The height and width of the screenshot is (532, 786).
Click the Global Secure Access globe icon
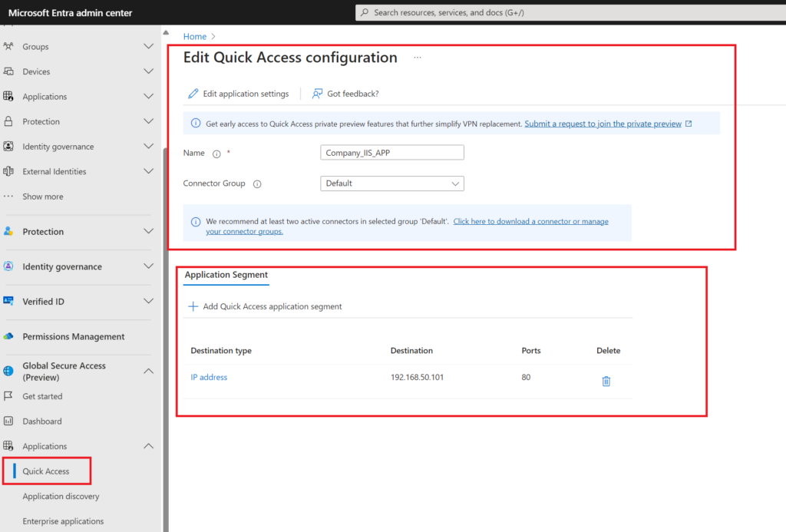click(x=8, y=371)
